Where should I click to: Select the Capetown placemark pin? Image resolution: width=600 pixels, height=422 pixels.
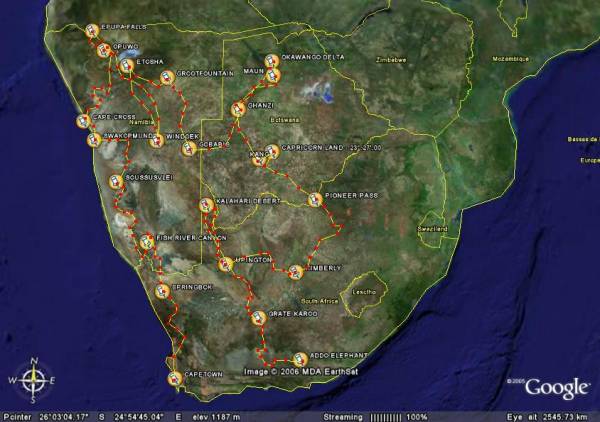[175, 377]
